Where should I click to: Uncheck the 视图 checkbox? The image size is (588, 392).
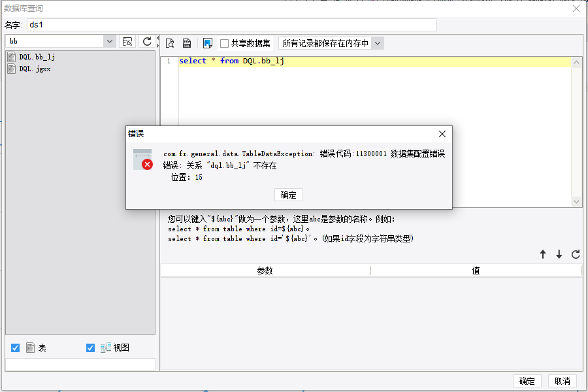(x=91, y=348)
